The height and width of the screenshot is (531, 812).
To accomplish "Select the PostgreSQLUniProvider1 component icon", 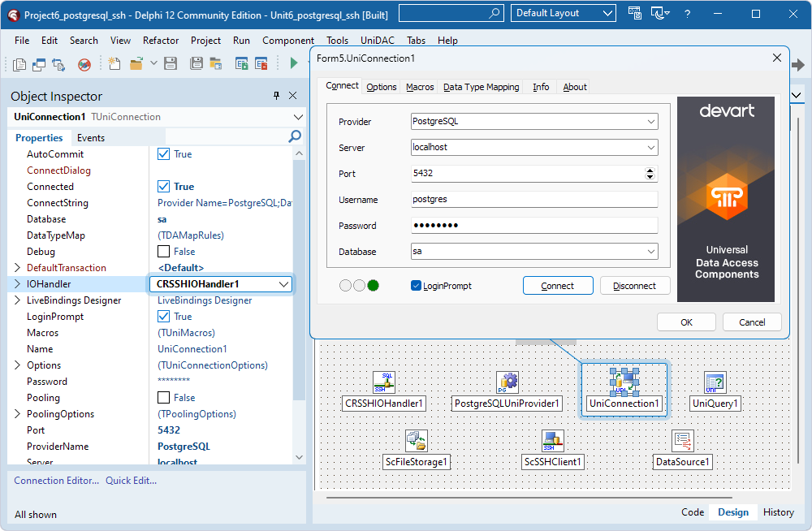I will pyautogui.click(x=508, y=382).
